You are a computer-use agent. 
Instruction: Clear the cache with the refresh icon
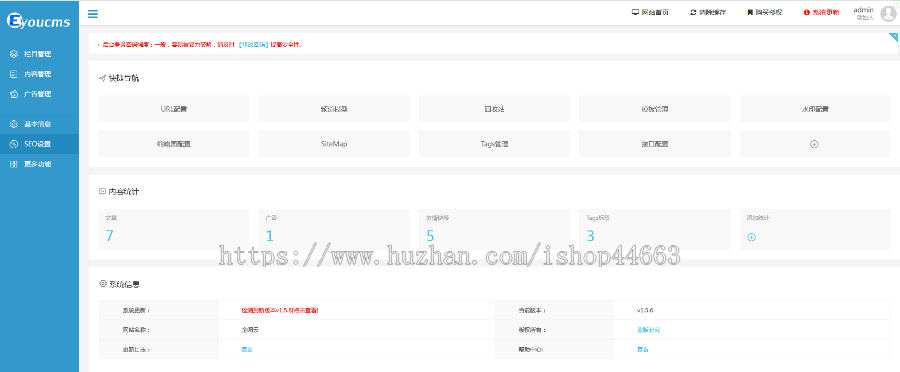[708, 12]
